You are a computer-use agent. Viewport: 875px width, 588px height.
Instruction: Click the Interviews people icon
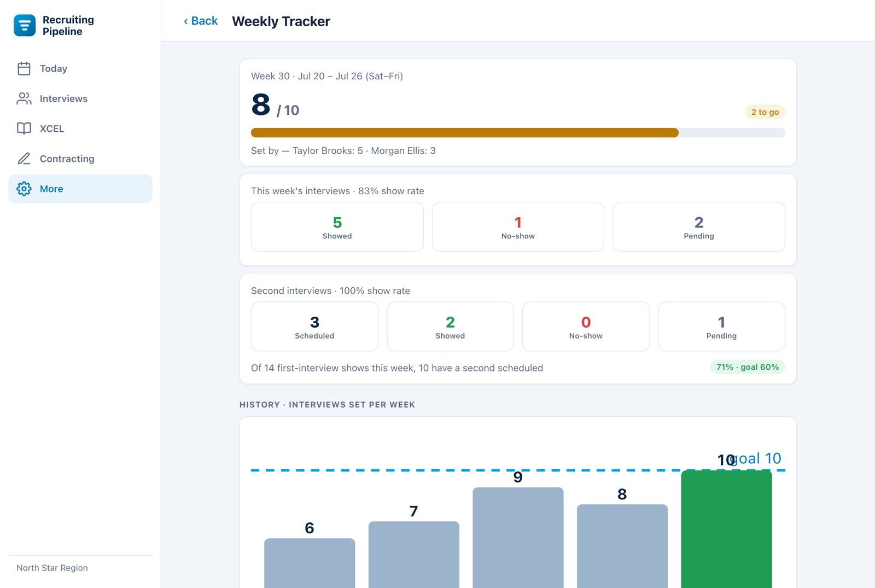(24, 98)
